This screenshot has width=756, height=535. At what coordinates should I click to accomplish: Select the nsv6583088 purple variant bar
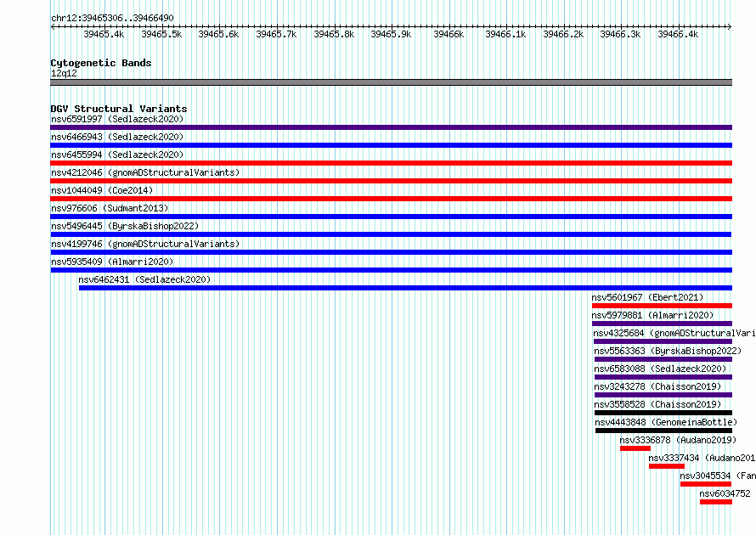[x=663, y=377]
